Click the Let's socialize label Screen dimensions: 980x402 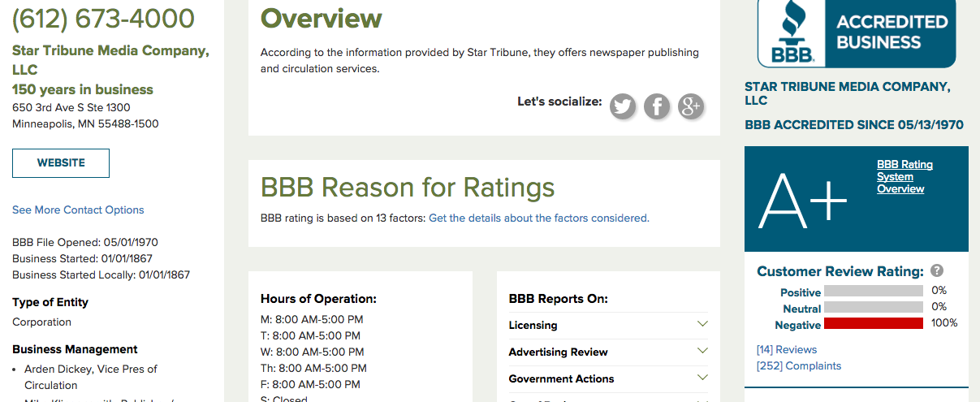(x=559, y=102)
